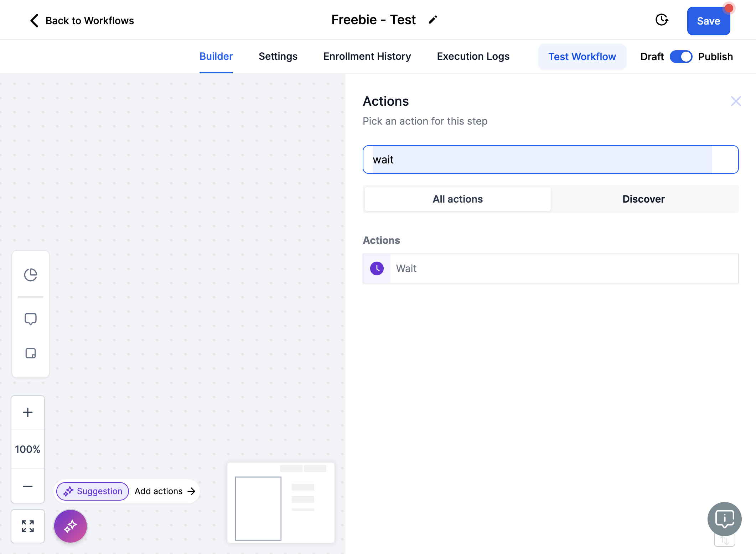
Task: Open AI assistant purple sparkle button
Action: click(71, 526)
